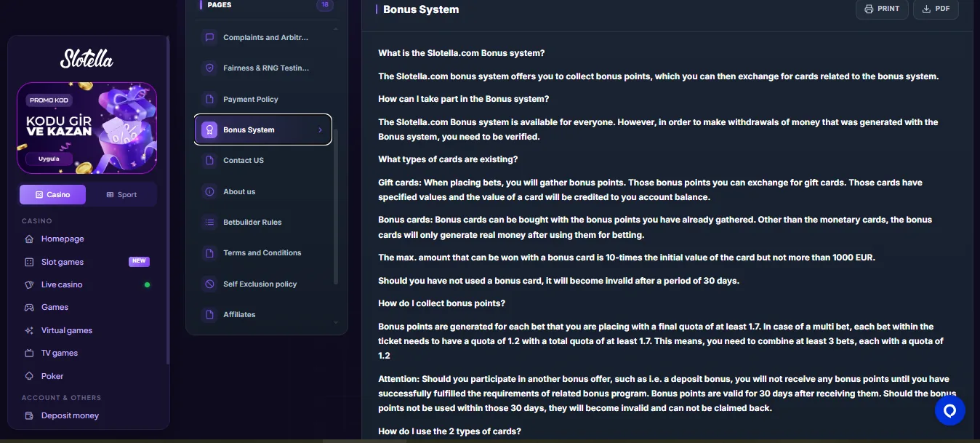Open Complaints and Arbitration page
This screenshot has height=443, width=980.
coord(262,38)
